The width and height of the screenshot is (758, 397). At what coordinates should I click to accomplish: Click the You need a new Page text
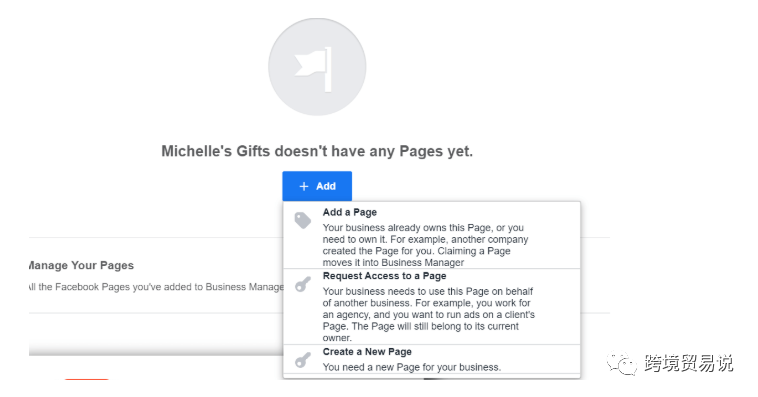point(412,367)
